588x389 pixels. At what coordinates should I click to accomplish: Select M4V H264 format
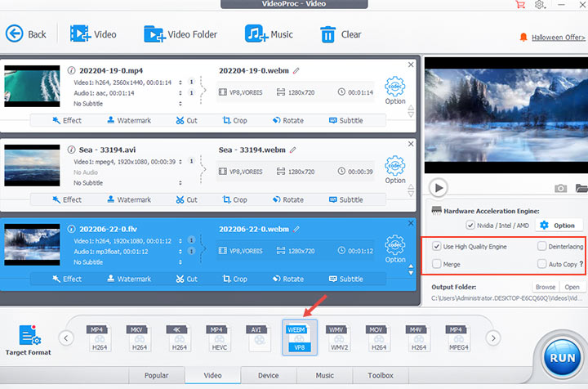point(418,338)
